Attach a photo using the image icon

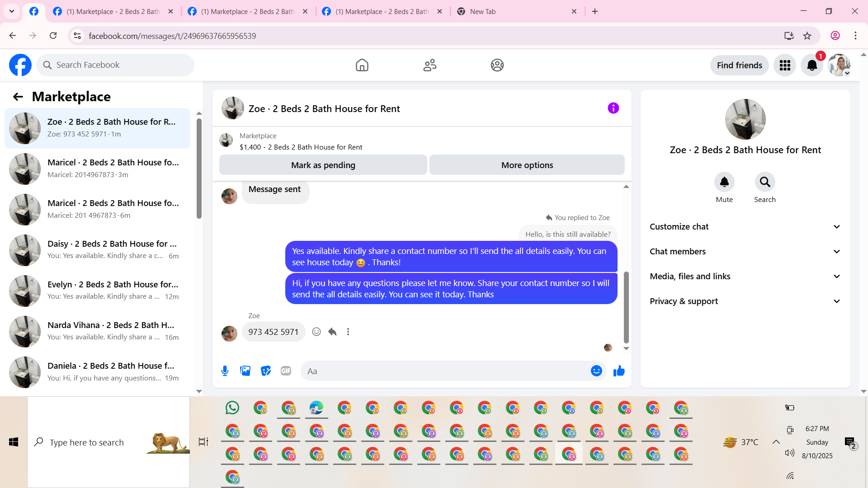pos(245,371)
